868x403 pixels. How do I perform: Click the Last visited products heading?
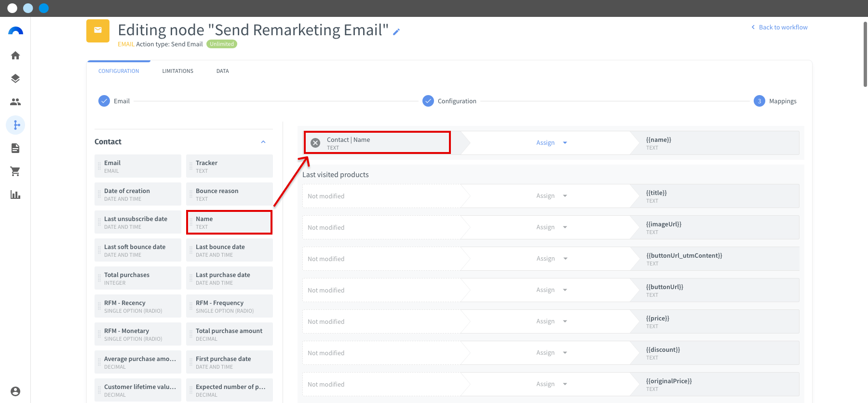[336, 175]
